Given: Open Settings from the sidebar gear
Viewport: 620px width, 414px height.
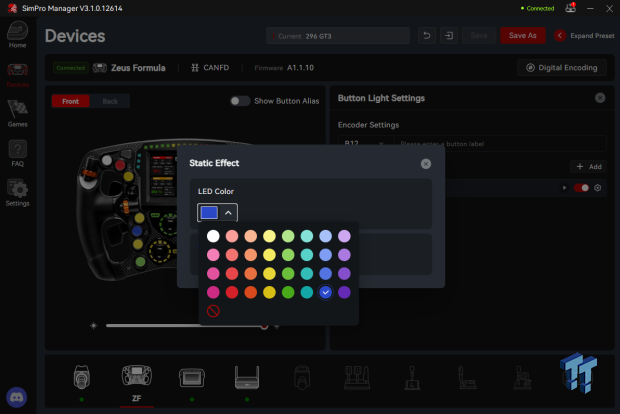Looking at the screenshot, I should [17, 193].
